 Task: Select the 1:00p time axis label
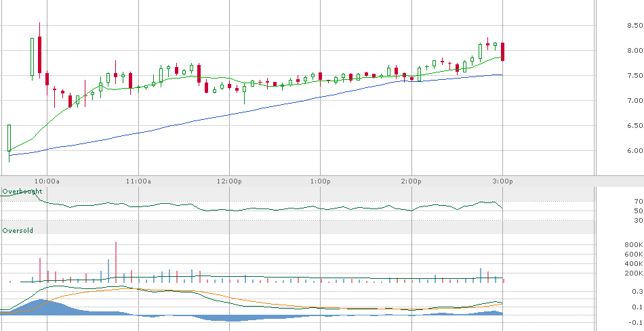[321, 181]
